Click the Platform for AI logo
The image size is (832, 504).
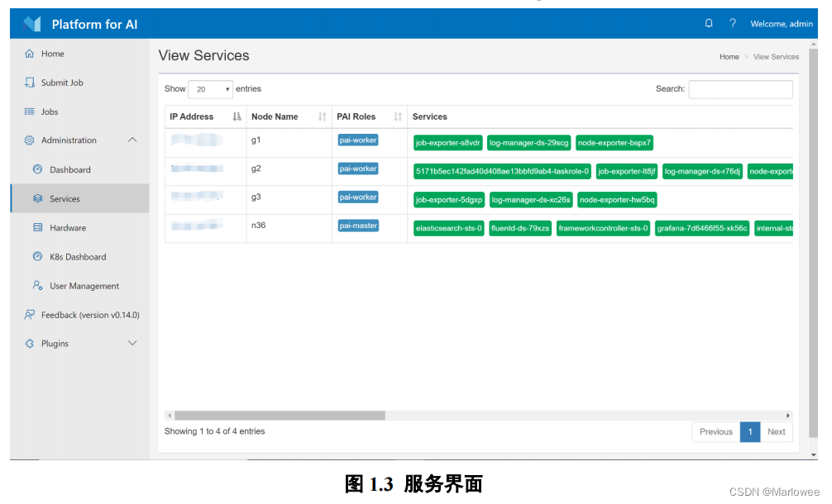[x=32, y=23]
